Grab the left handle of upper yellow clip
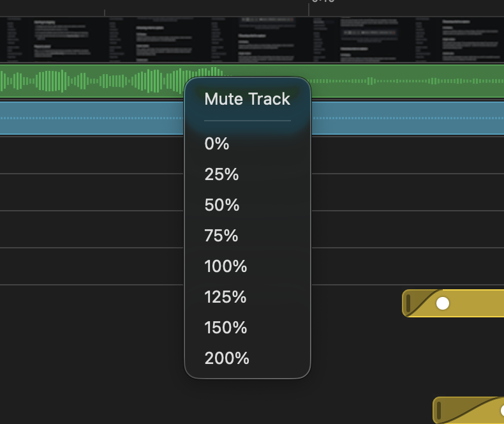504x424 pixels. coord(408,303)
